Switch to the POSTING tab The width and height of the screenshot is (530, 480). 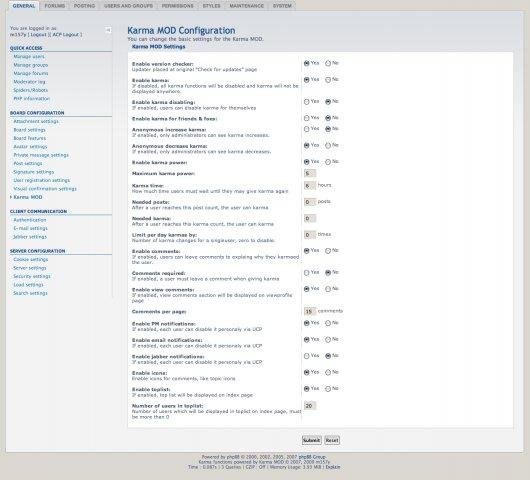pyautogui.click(x=84, y=6)
